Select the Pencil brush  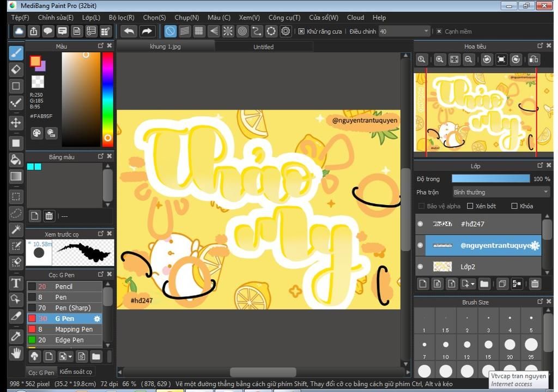click(65, 287)
